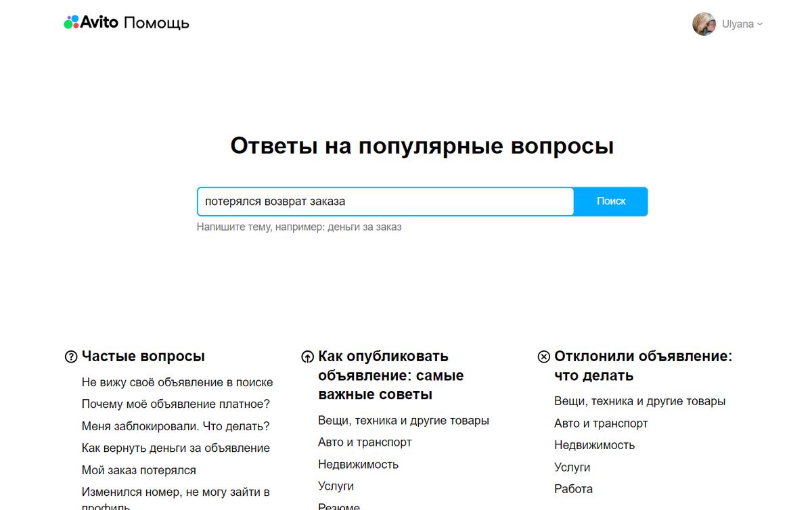Open 'Работа' under Отклонили объявление

click(573, 489)
